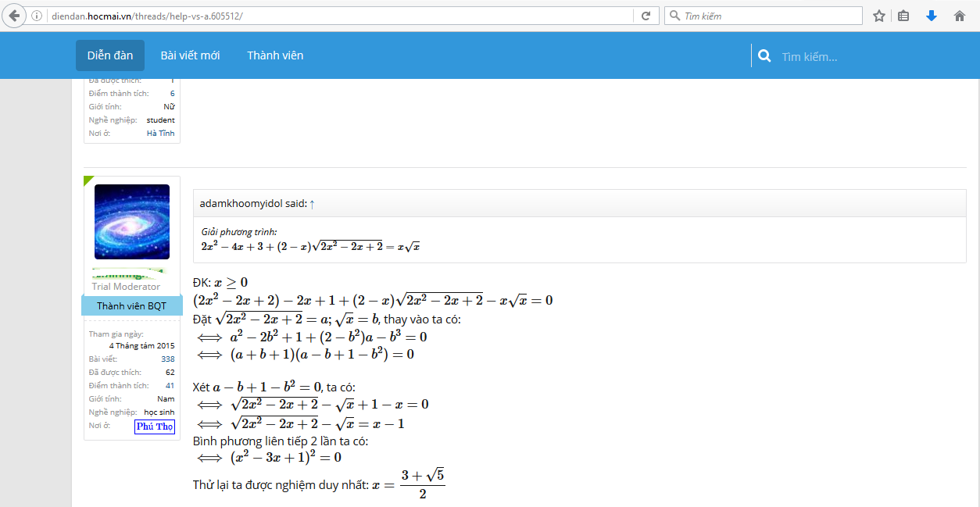This screenshot has width=980, height=507.
Task: Click the Giới tính value Nam
Action: (166, 398)
